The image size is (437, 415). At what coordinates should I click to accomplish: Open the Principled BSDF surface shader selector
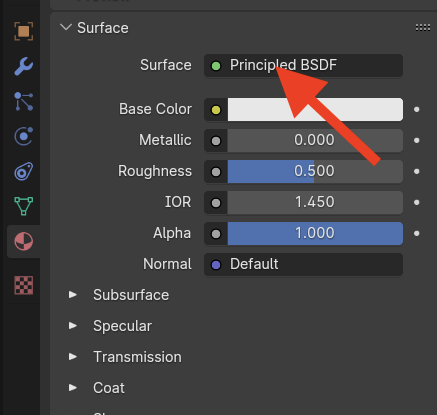coord(303,65)
